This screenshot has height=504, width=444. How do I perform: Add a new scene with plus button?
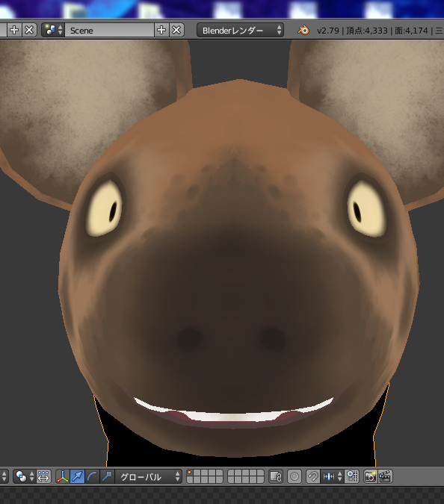click(x=161, y=30)
